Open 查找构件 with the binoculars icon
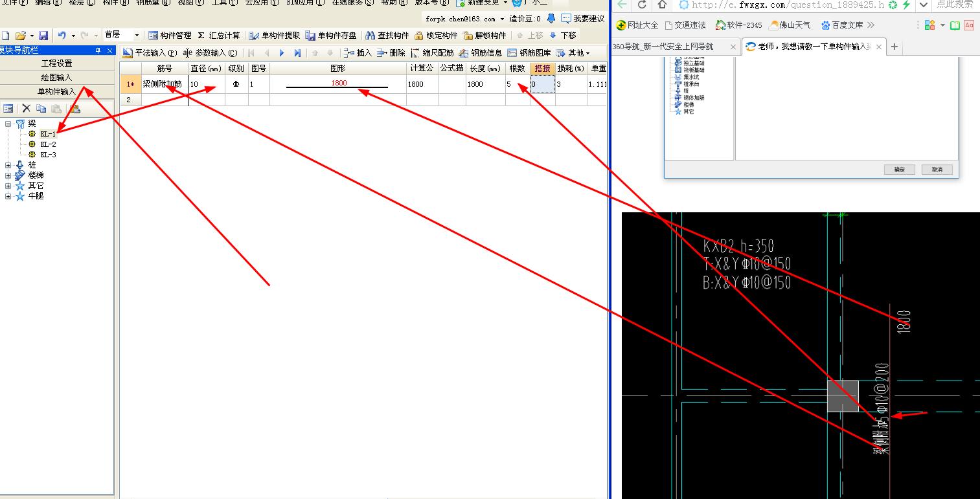Screen dimensions: 980x499 [x=387, y=36]
